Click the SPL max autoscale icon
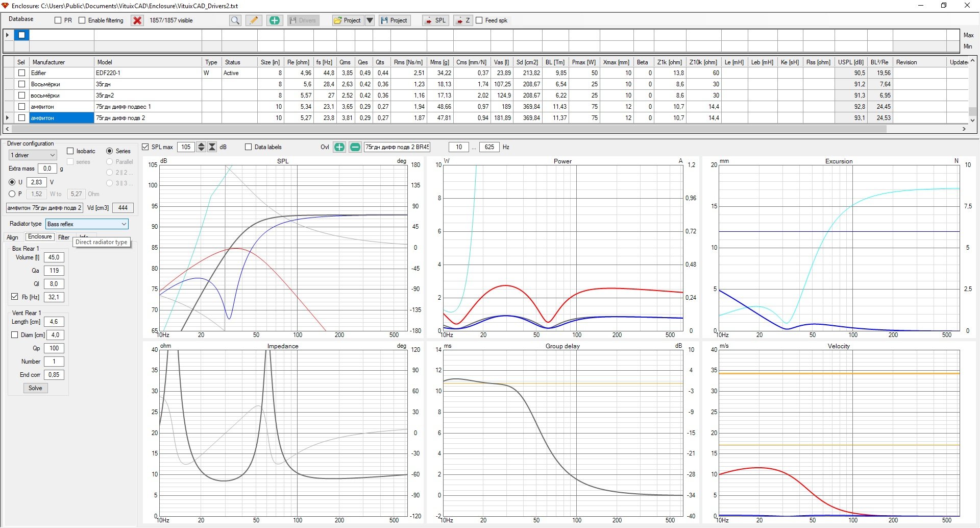 pyautogui.click(x=212, y=147)
